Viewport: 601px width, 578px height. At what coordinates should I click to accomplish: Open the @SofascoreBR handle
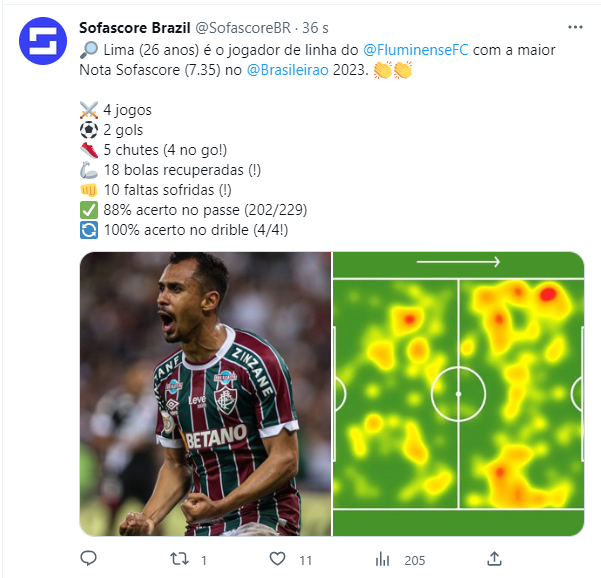243,28
